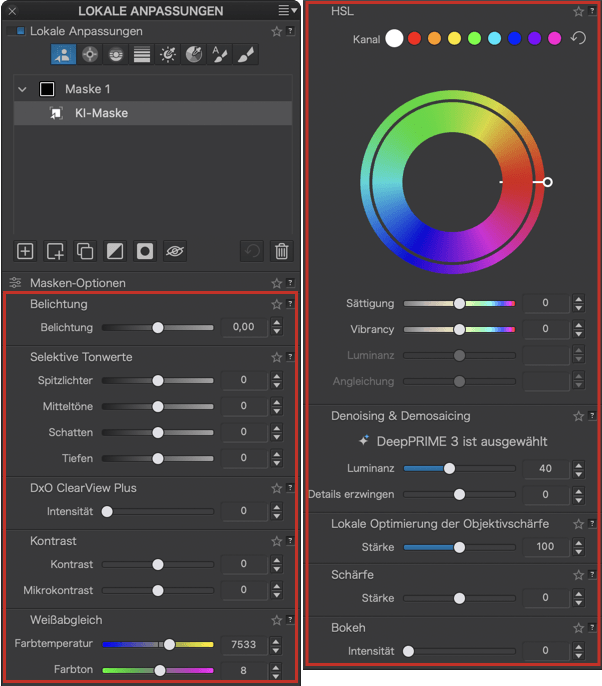Favorite the Lokale Anpassungen section star
The width and height of the screenshot is (602, 686).
pos(276,31)
